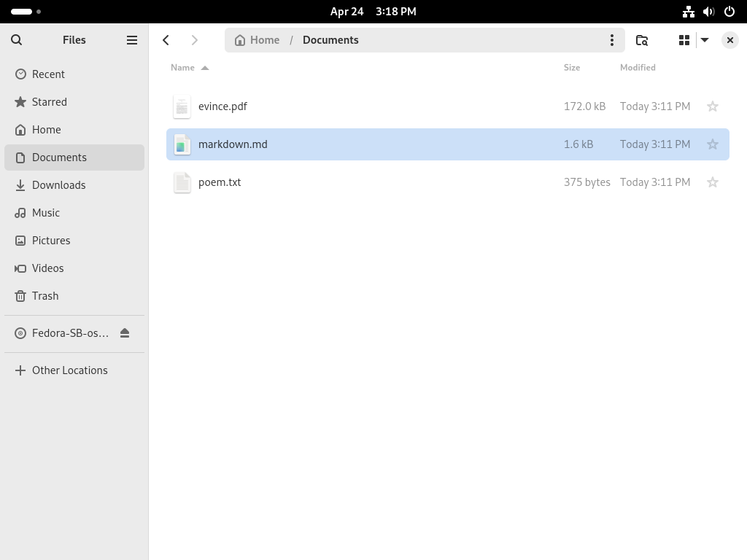Select the evince.pdf file name
Screen dimensions: 747x560
click(222, 106)
